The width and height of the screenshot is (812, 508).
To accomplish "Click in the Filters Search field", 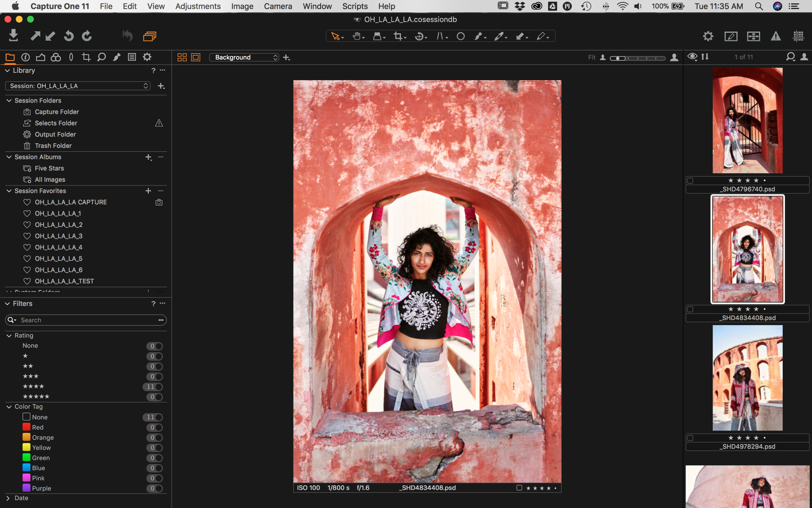I will tap(86, 320).
